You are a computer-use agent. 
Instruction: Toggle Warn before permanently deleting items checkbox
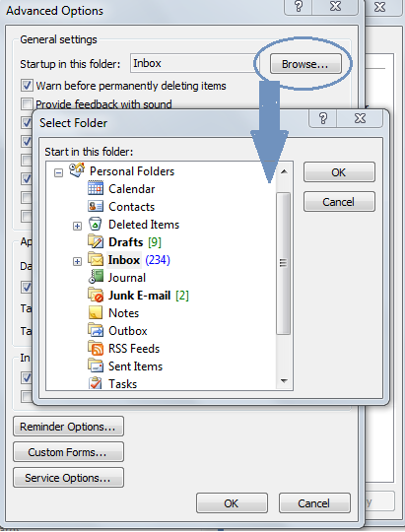coord(27,86)
